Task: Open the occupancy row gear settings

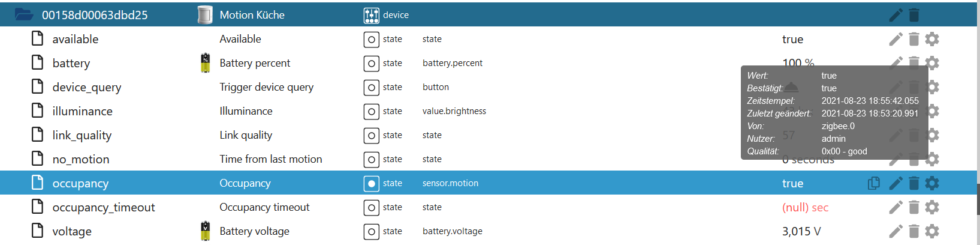Action: coord(932,183)
